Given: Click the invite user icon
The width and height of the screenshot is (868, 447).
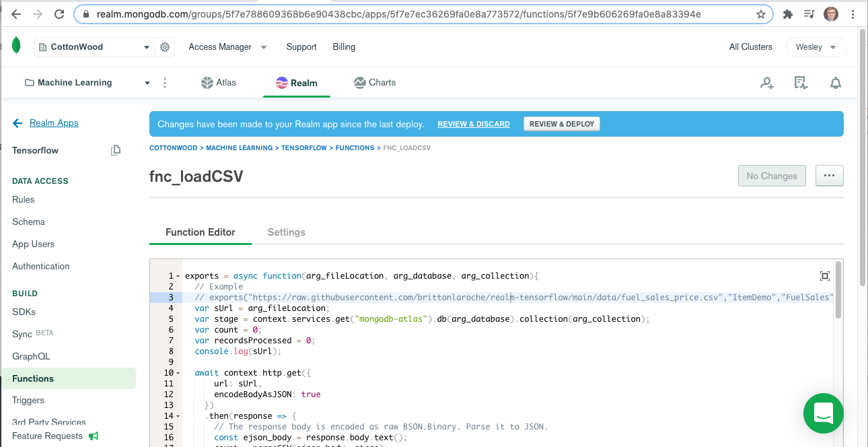Looking at the screenshot, I should click(767, 83).
